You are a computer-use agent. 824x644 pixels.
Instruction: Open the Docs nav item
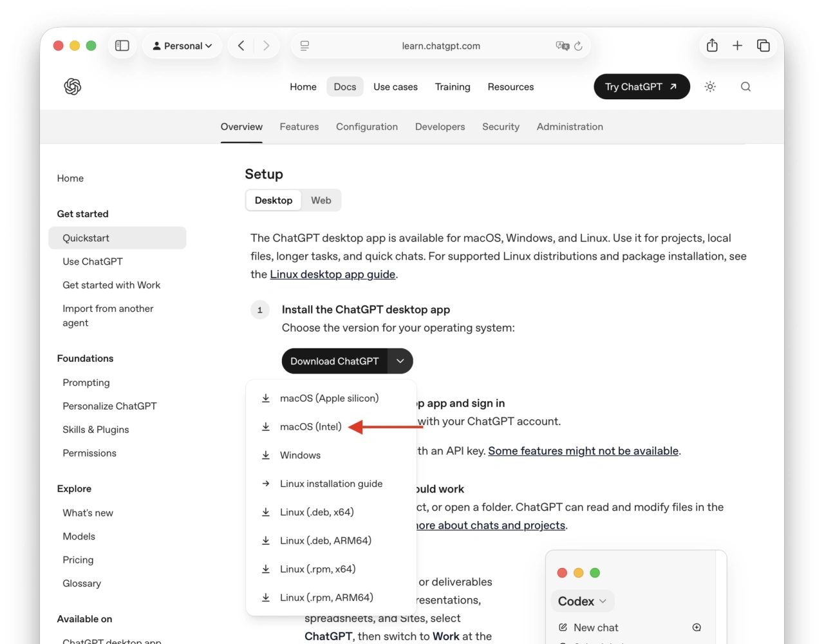[345, 87]
